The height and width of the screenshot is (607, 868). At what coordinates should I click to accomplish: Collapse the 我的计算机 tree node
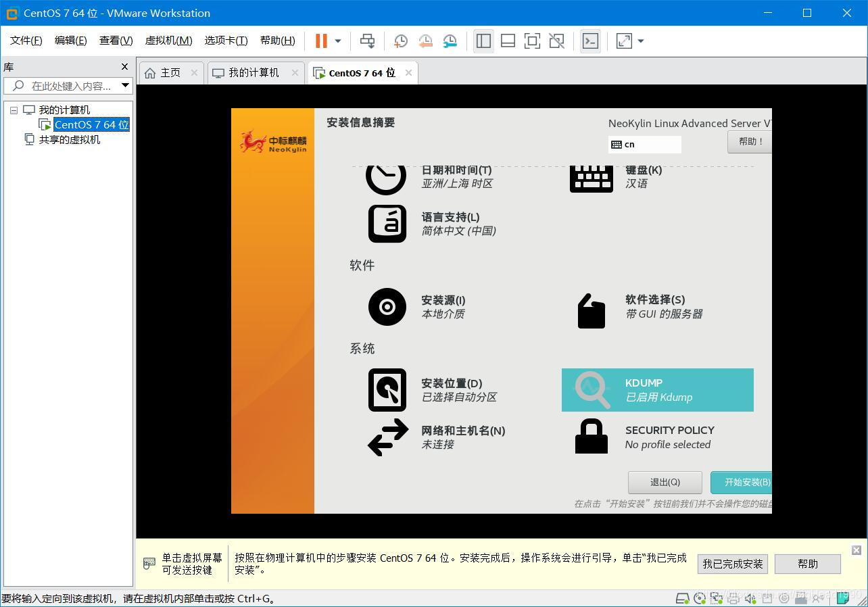coord(14,110)
